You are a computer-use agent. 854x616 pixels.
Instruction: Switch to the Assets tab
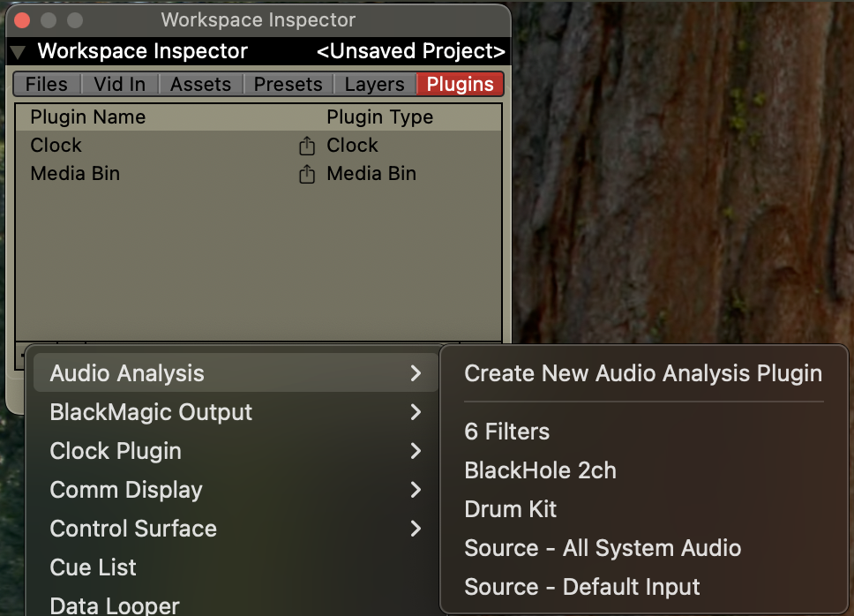pyautogui.click(x=200, y=85)
